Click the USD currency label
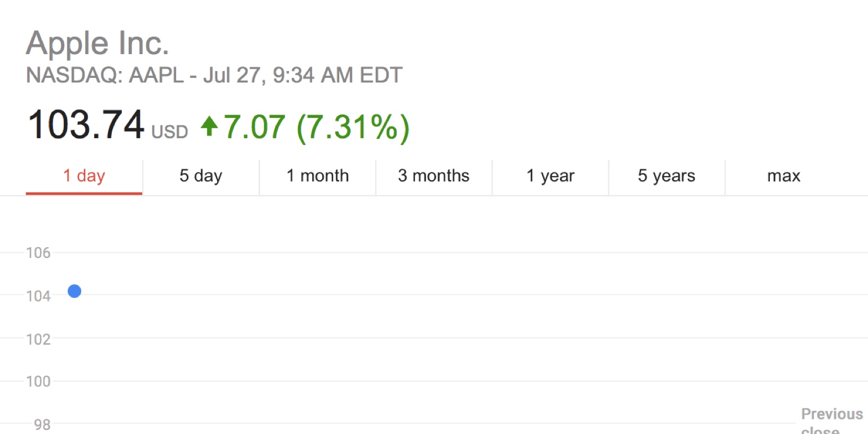The image size is (868, 434). click(169, 132)
